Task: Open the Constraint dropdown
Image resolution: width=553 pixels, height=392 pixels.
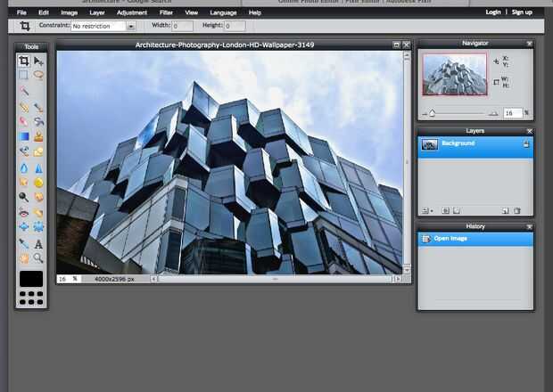Action: coord(131,26)
